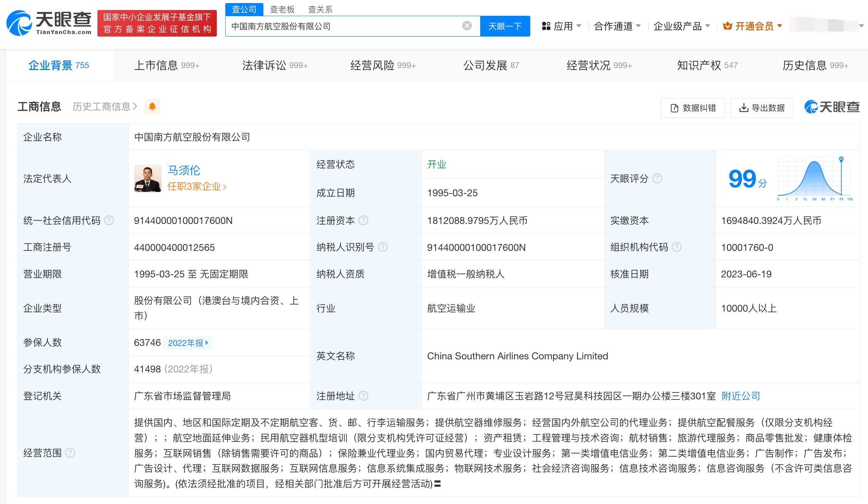Select the branch insured count 41498
Image resolution: width=868 pixels, height=504 pixels.
(147, 369)
